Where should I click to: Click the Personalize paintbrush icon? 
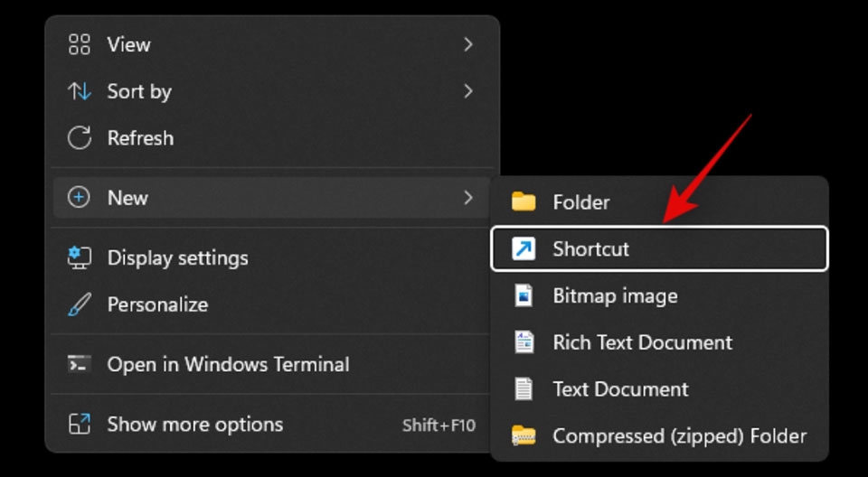click(x=80, y=304)
